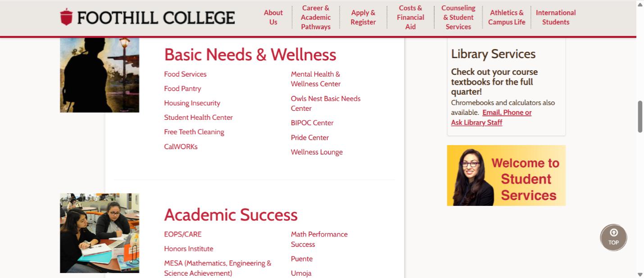Expand the Apply & Register menu
644x278 pixels.
[363, 17]
